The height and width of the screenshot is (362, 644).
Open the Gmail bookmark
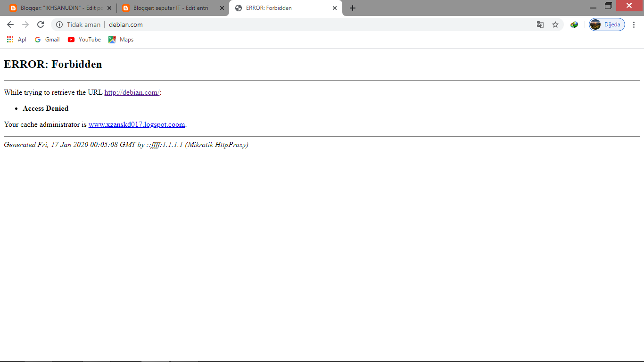[47, 40]
